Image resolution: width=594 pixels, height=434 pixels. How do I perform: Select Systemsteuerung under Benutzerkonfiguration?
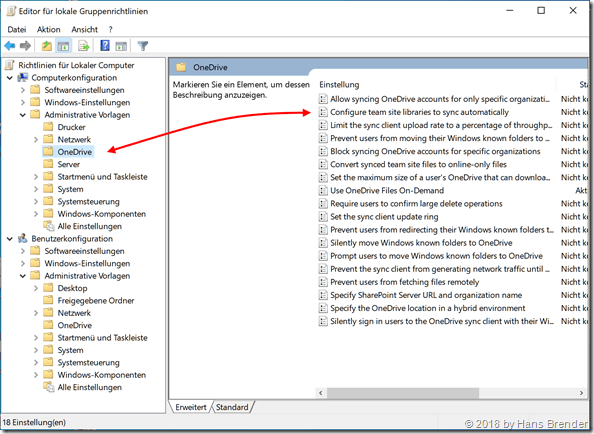88,362
